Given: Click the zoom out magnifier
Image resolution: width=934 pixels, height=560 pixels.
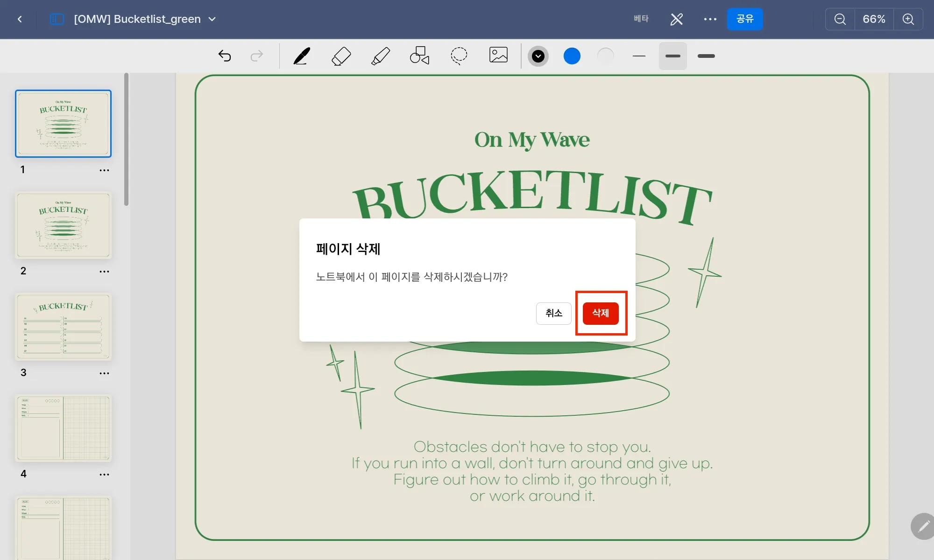Looking at the screenshot, I should 840,19.
